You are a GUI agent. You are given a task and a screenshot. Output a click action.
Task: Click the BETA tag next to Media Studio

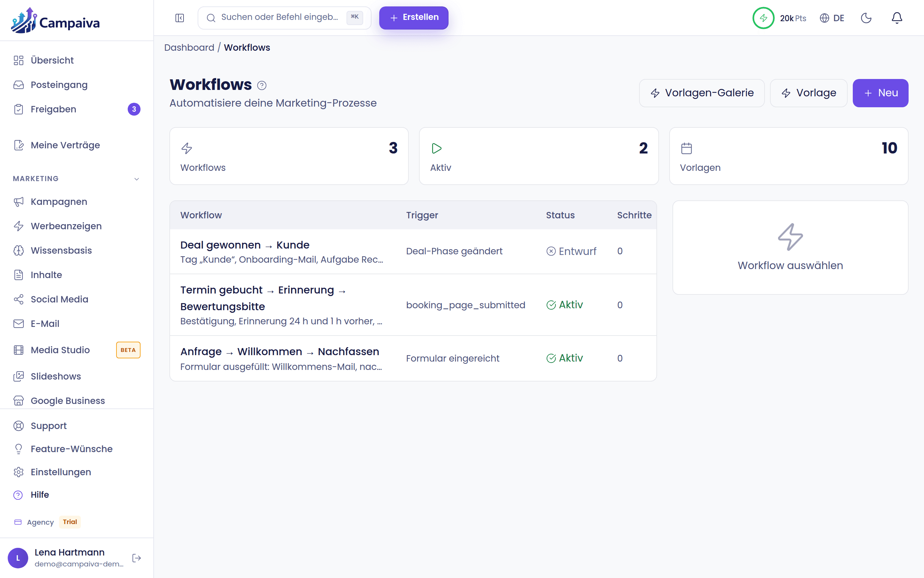coord(128,350)
